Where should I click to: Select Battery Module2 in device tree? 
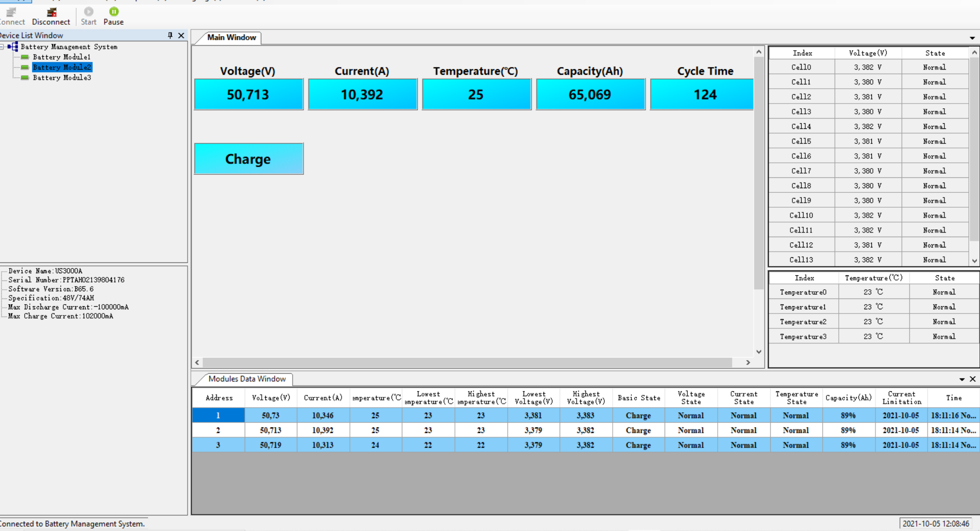click(62, 67)
